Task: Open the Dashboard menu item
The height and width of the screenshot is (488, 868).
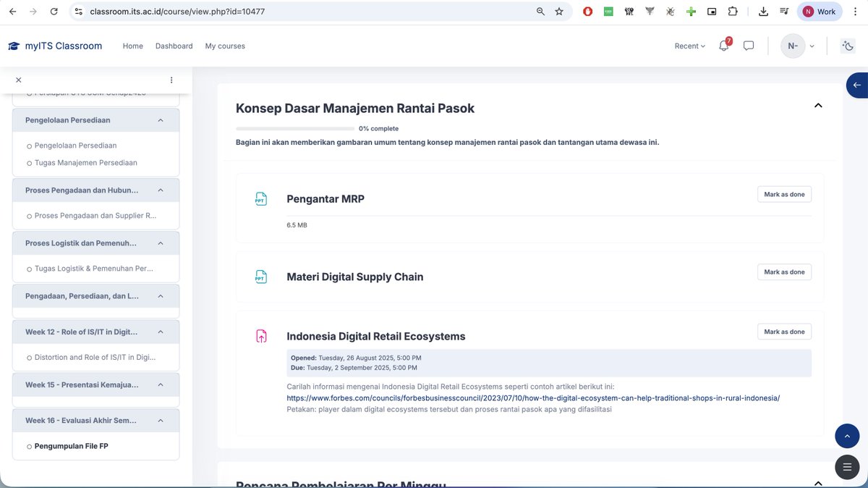Action: click(174, 46)
